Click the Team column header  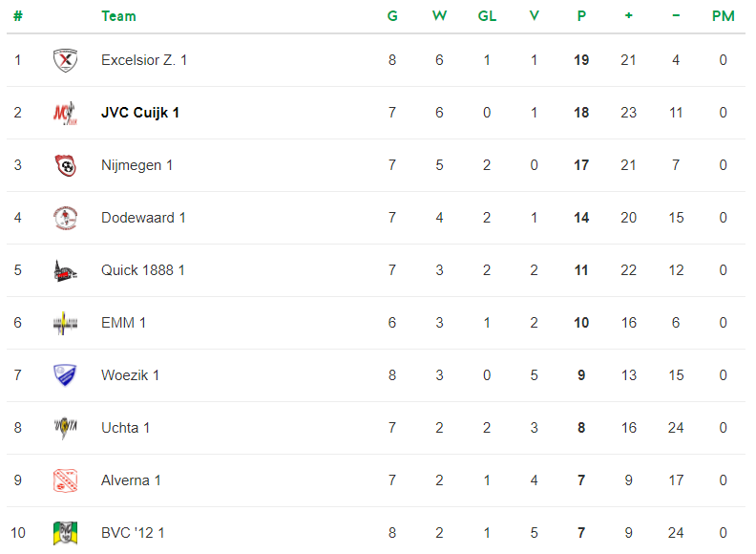(118, 16)
